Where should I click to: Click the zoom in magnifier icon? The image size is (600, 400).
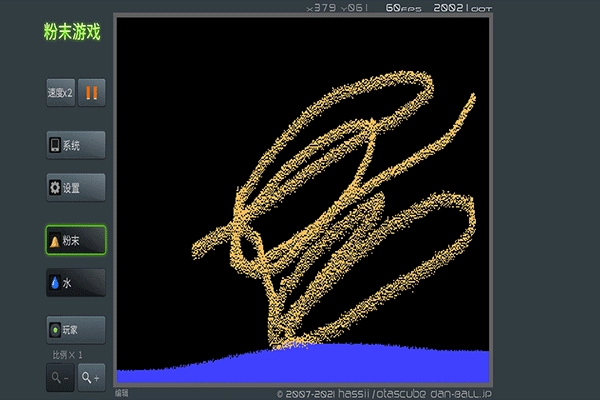pyautogui.click(x=91, y=377)
